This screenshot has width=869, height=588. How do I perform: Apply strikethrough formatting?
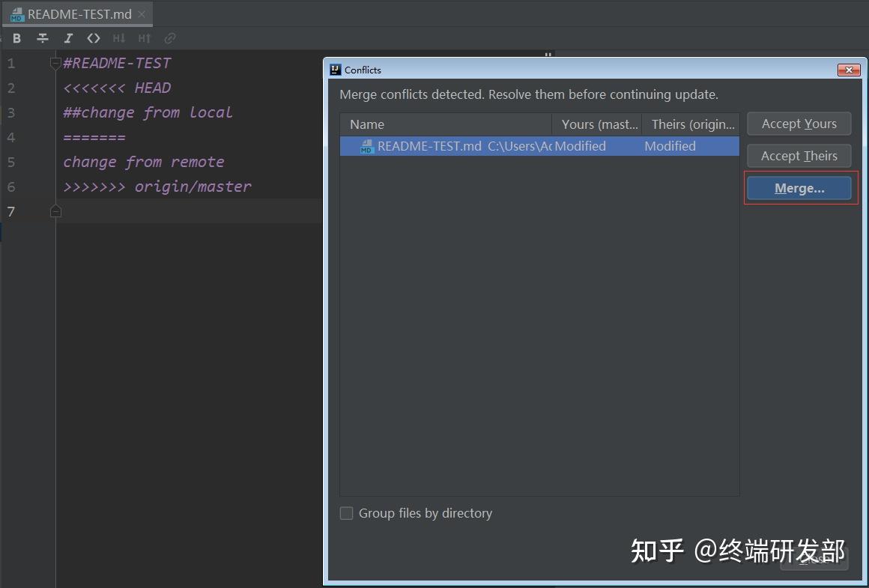coord(43,38)
